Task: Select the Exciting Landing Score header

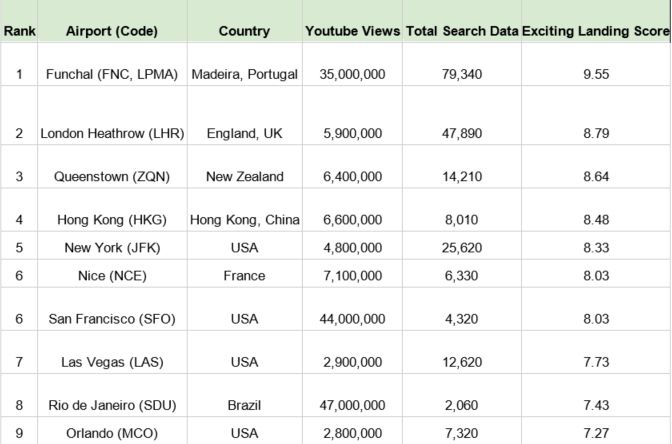Action: coord(596,31)
